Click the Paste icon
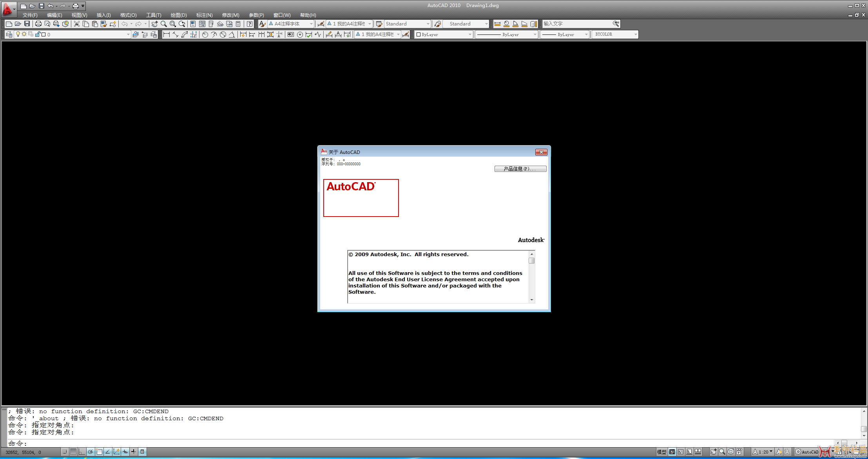The width and height of the screenshot is (868, 459). 95,24
